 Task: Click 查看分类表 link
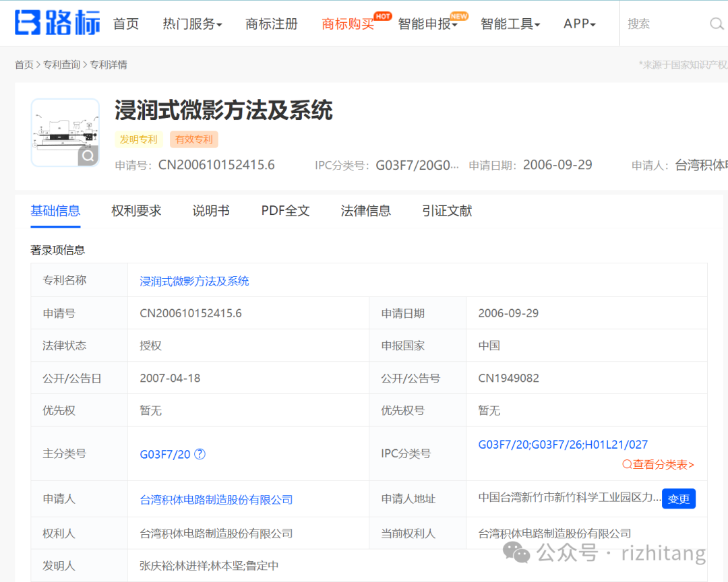[659, 465]
